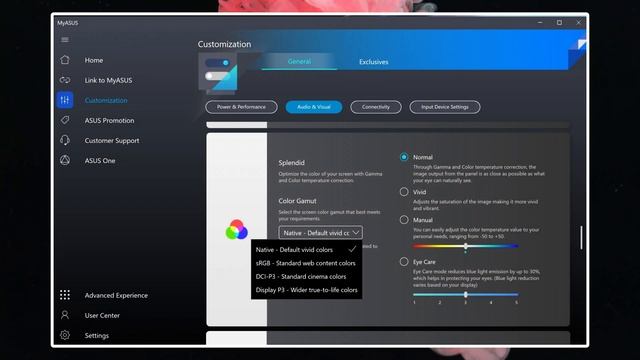Viewport: 640px width, 360px height.
Task: Switch to the Exclusives tab
Action: (x=373, y=62)
